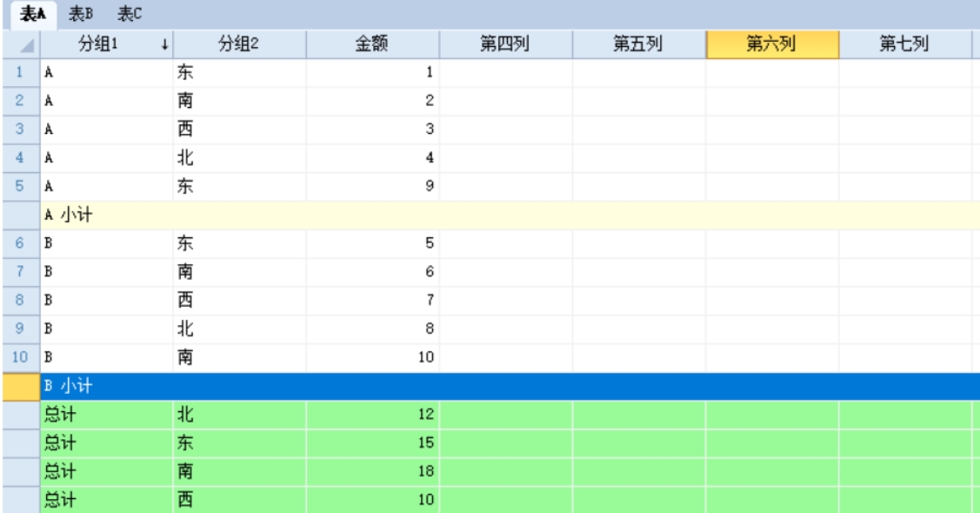This screenshot has height=513, width=980.
Task: Click the row header of B 小计 row
Action: [x=21, y=386]
